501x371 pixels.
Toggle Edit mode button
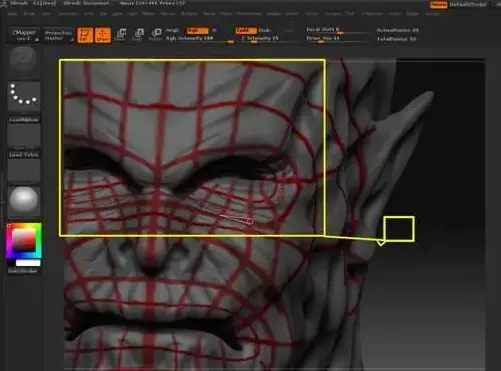point(85,35)
